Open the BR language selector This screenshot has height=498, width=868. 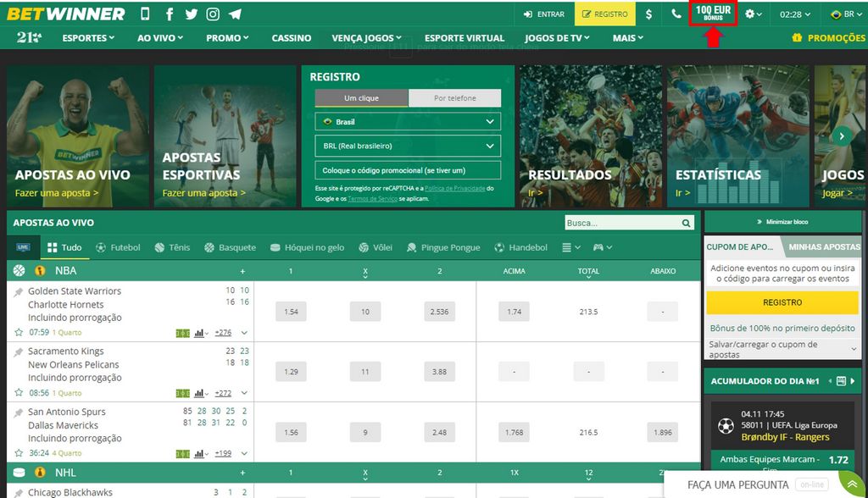pos(847,14)
